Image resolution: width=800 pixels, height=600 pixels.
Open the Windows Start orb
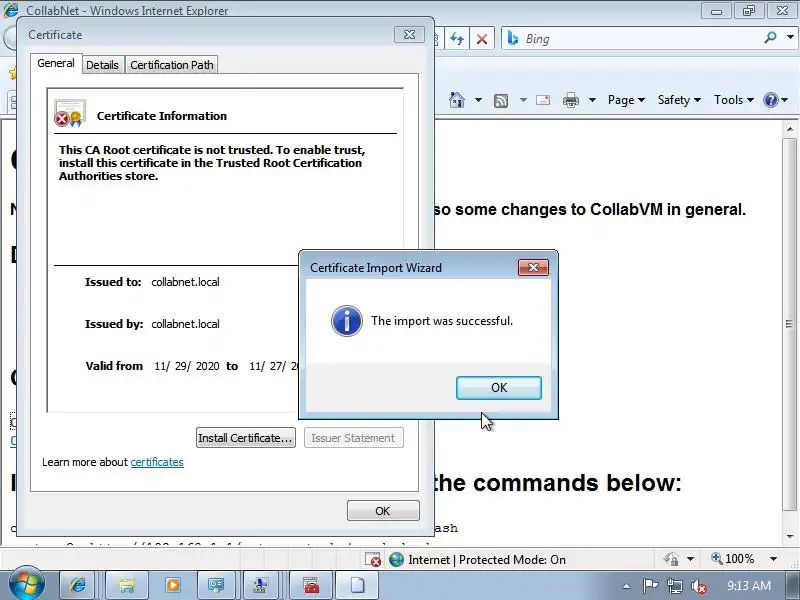click(27, 585)
